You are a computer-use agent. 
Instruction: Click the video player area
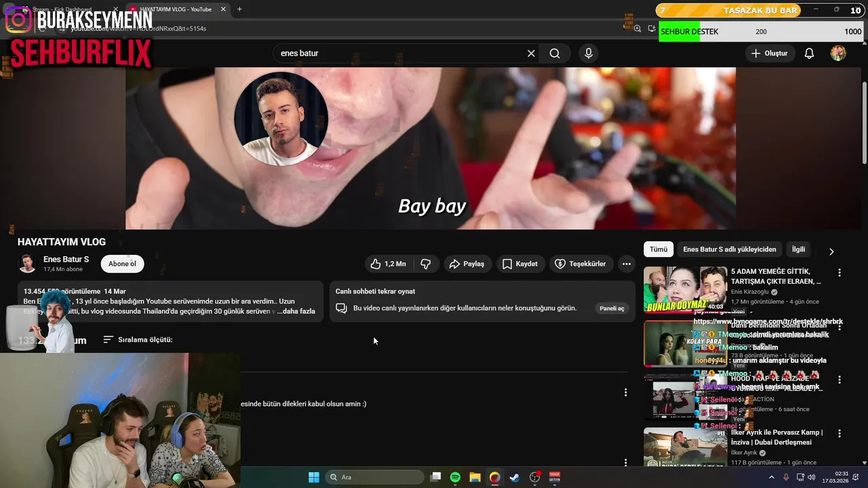(431, 148)
